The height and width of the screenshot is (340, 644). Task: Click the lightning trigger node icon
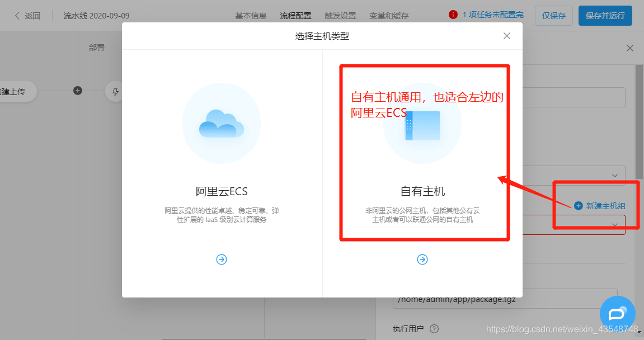click(x=115, y=92)
